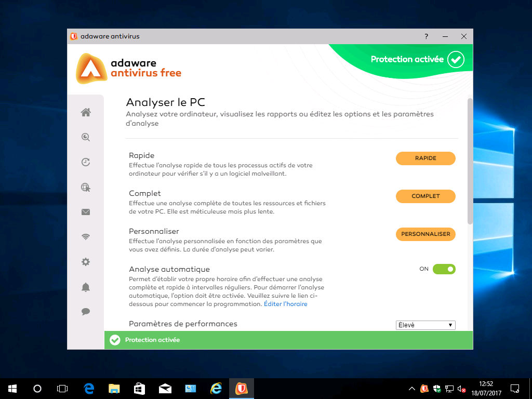
Task: Launch adaware from the taskbar
Action: click(242, 388)
